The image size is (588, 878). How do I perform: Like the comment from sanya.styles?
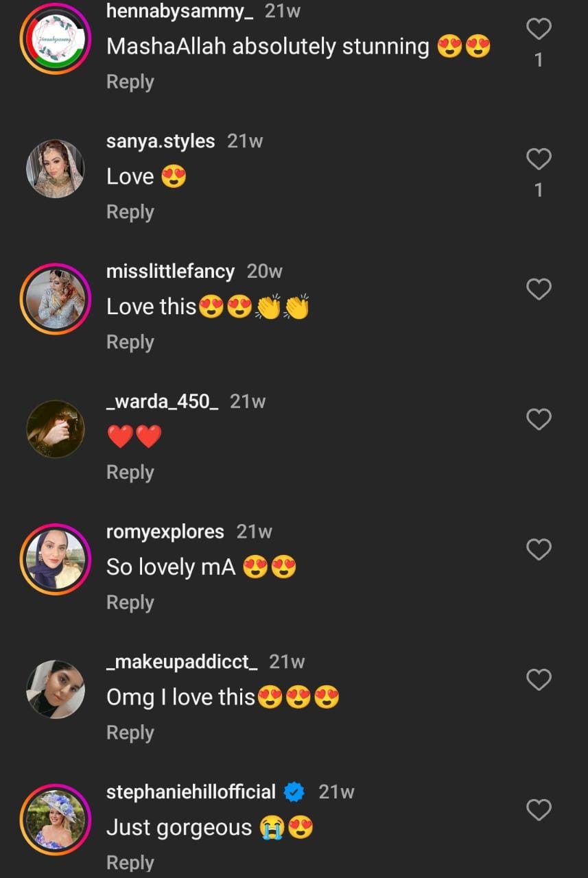539,159
